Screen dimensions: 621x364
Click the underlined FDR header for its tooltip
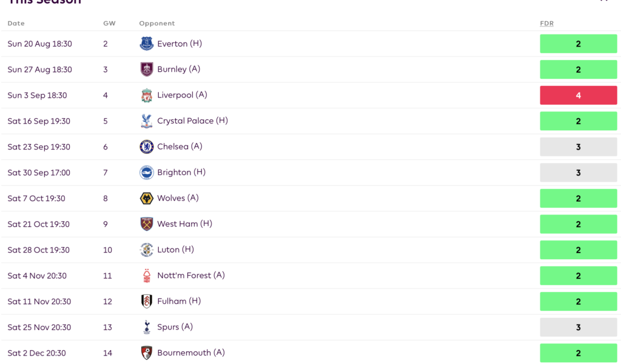(546, 23)
